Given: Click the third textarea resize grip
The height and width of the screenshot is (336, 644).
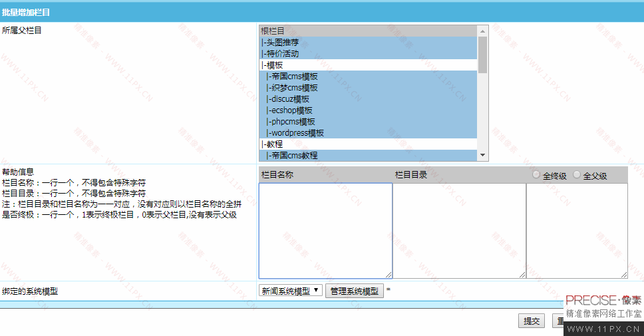Looking at the screenshot, I should click(x=624, y=275).
